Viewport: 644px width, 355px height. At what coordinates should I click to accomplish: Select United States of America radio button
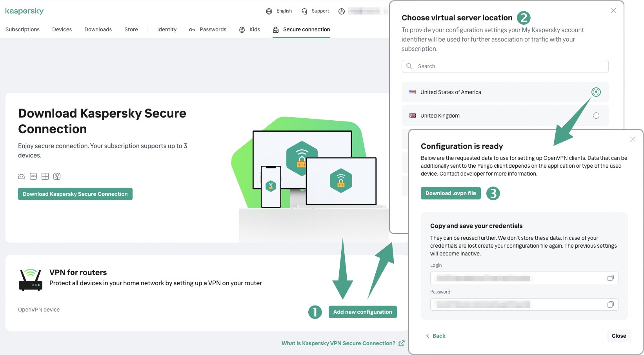[596, 92]
